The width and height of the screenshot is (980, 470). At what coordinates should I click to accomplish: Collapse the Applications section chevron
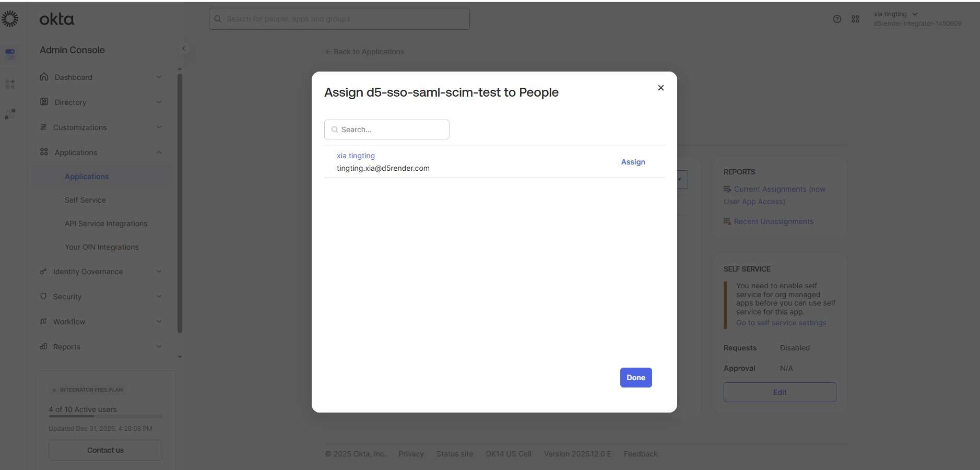pyautogui.click(x=159, y=152)
